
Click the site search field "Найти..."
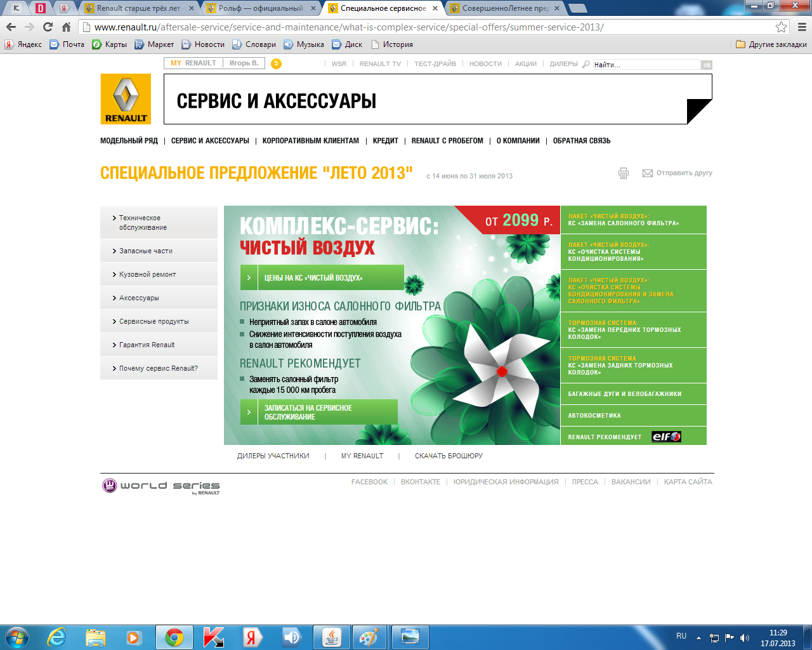(x=646, y=65)
